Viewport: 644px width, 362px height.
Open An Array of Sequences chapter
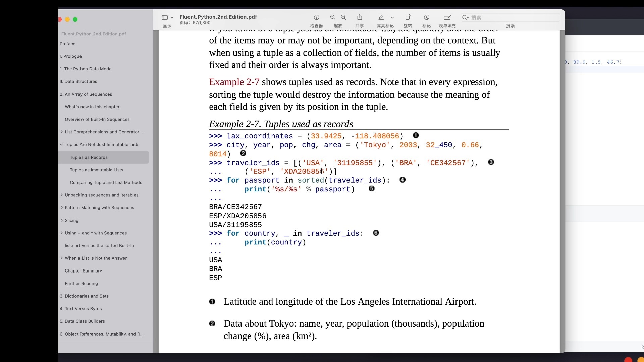click(x=86, y=94)
